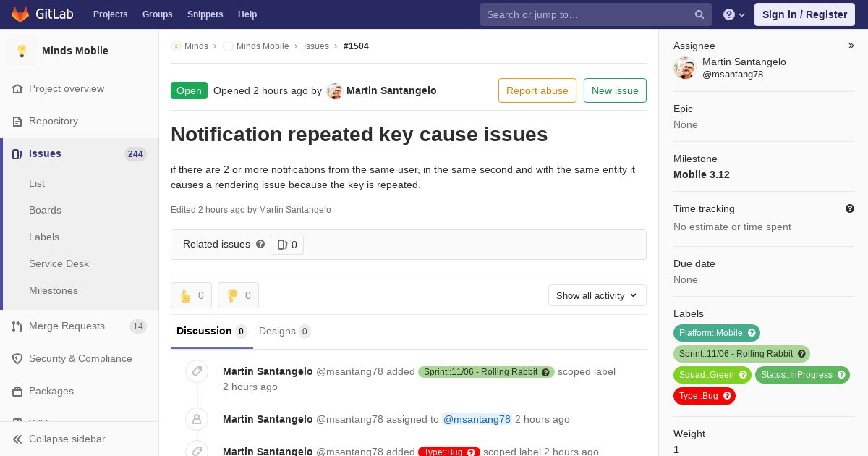Open the Time tracking help icon
The image size is (868, 456).
[x=850, y=208]
